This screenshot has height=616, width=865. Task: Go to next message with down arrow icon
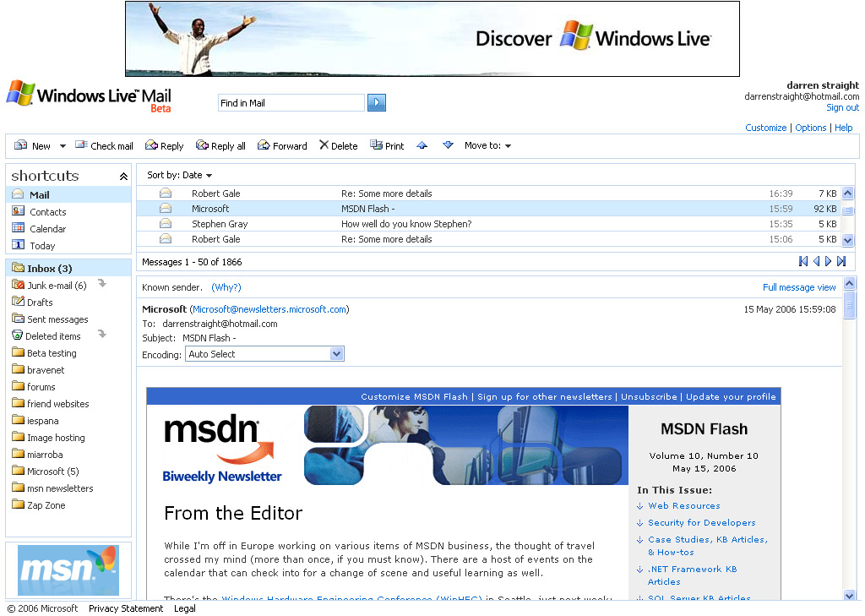(x=448, y=145)
